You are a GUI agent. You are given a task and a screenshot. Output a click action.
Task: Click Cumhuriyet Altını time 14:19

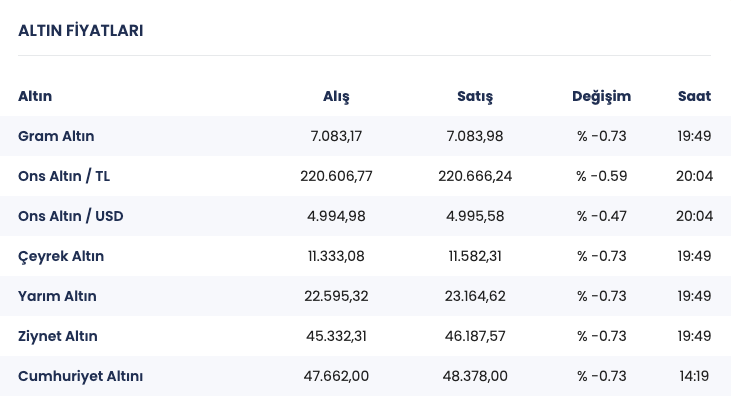(x=694, y=376)
